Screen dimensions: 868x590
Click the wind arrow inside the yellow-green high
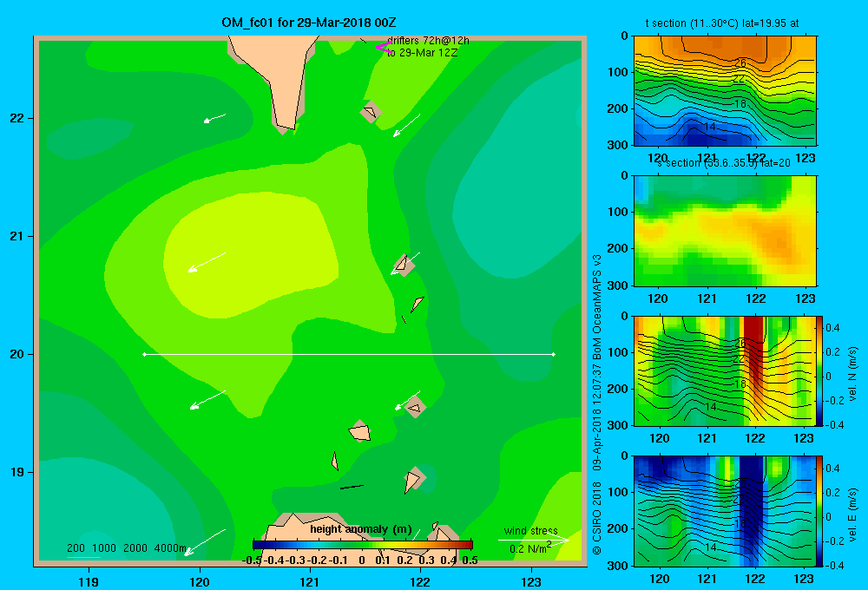point(207,262)
